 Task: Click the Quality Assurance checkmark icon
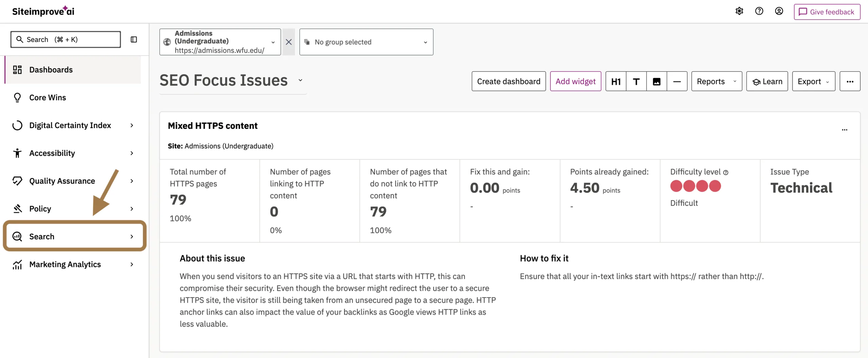pyautogui.click(x=17, y=181)
